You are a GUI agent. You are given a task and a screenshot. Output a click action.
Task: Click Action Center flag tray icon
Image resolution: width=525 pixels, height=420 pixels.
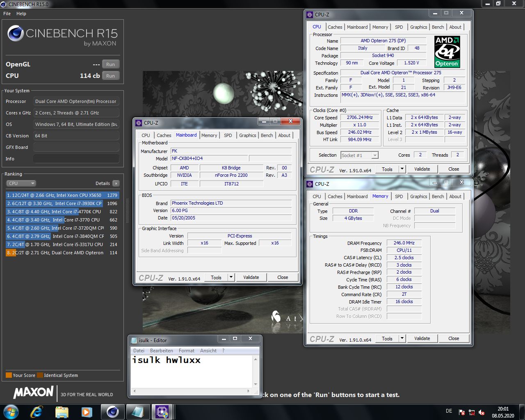pyautogui.click(x=462, y=412)
